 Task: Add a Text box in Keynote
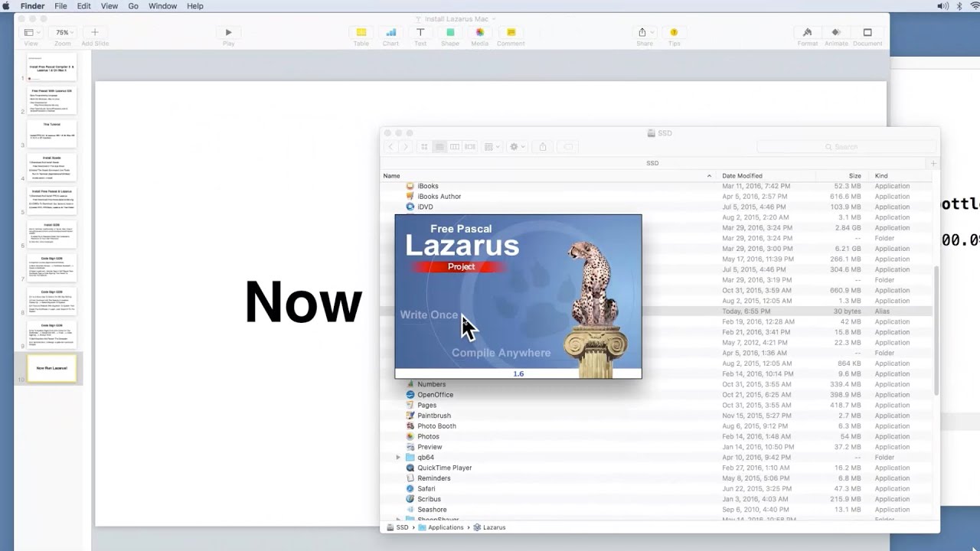tap(420, 33)
